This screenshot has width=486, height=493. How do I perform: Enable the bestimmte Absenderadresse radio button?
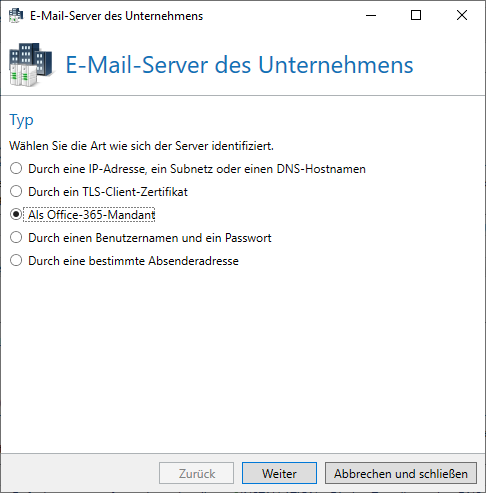coord(16,261)
